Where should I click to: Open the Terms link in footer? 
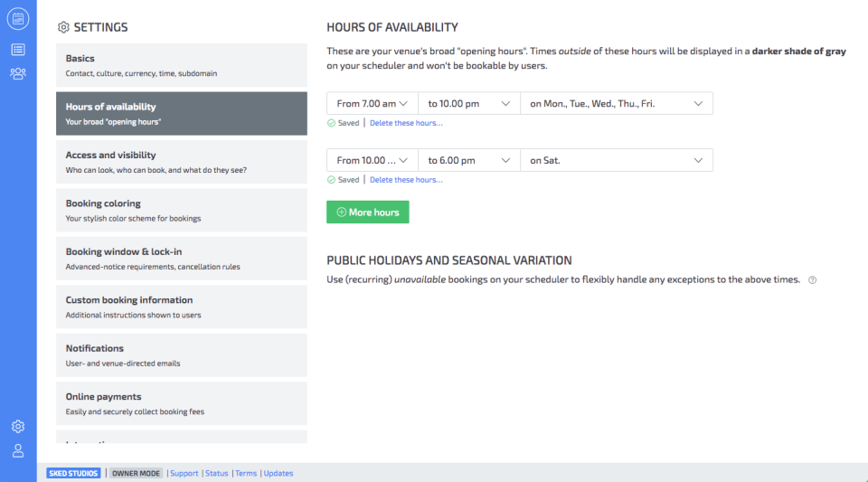[246, 473]
